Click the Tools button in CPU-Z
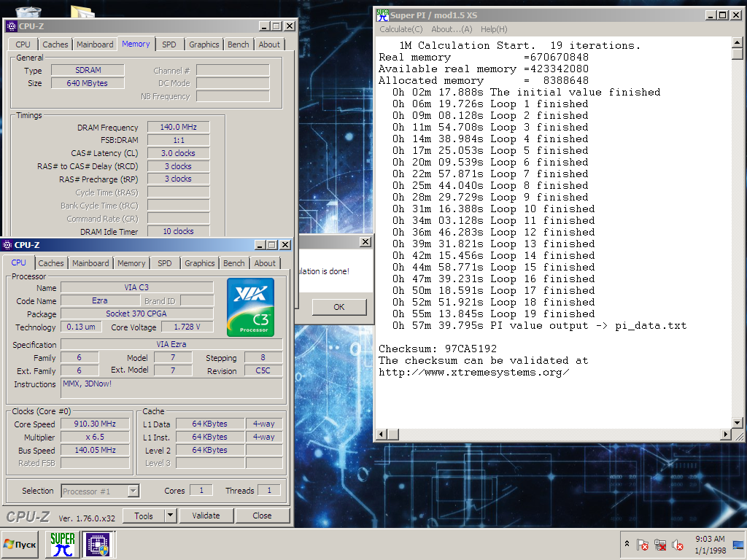The image size is (747, 560). pos(144,516)
